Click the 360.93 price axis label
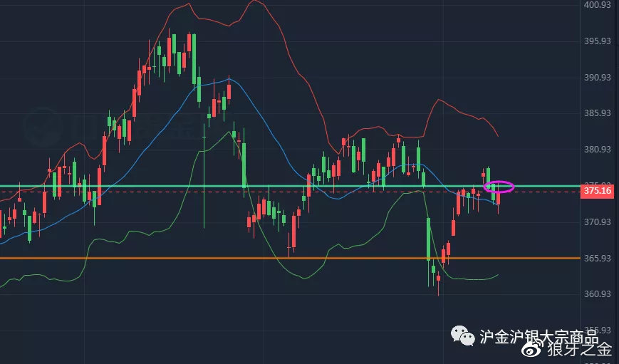Viewport: 619px width, 364px height. (x=597, y=294)
